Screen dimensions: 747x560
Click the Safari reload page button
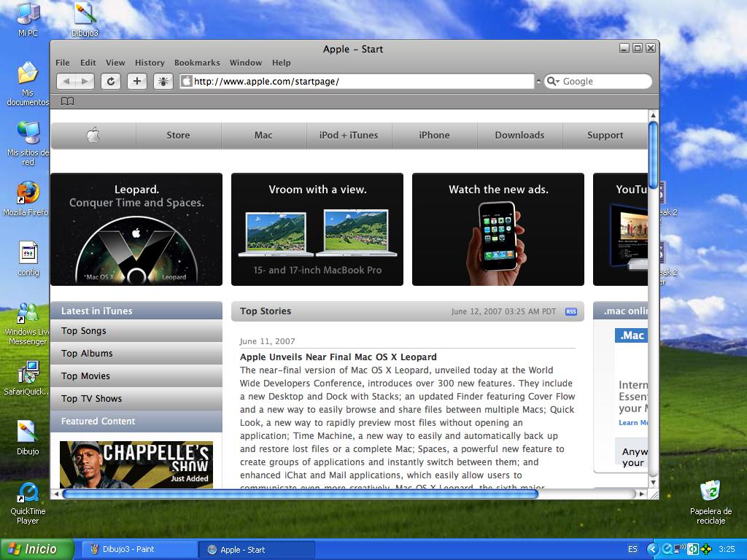point(111,82)
